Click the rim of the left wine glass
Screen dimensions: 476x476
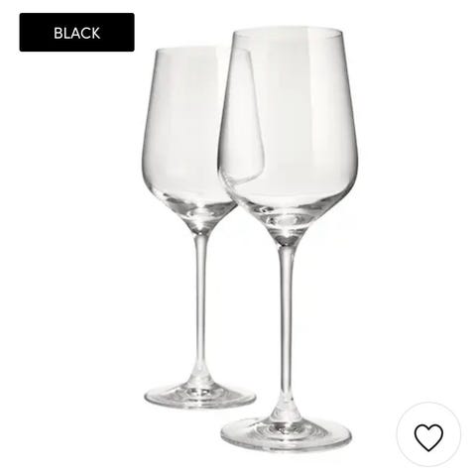point(198,51)
